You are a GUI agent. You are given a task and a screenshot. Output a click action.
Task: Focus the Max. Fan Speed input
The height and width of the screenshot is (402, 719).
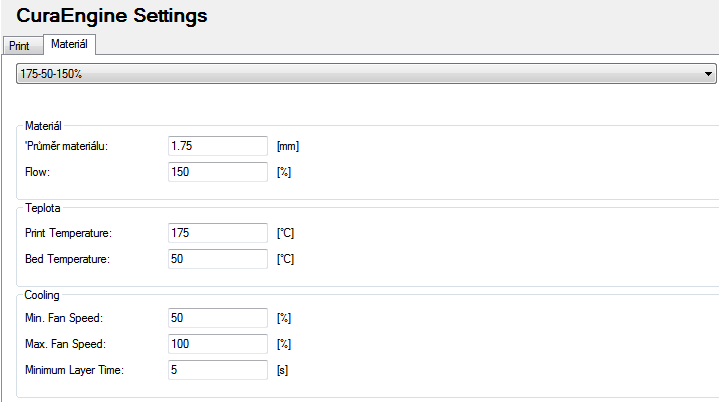219,344
